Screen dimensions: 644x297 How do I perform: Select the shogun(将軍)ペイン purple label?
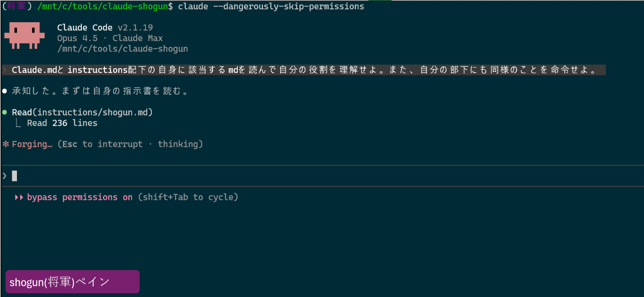pyautogui.click(x=72, y=282)
